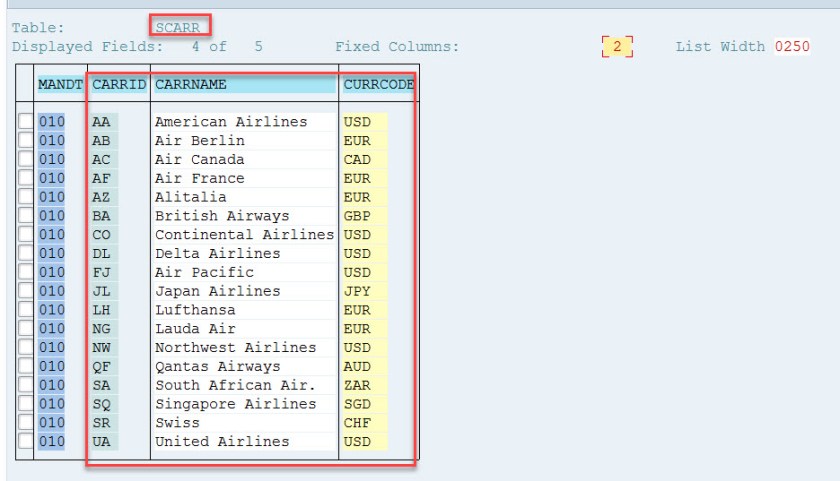Click carrier ID cell AZ
This screenshot has width=840, height=481.
tap(102, 197)
